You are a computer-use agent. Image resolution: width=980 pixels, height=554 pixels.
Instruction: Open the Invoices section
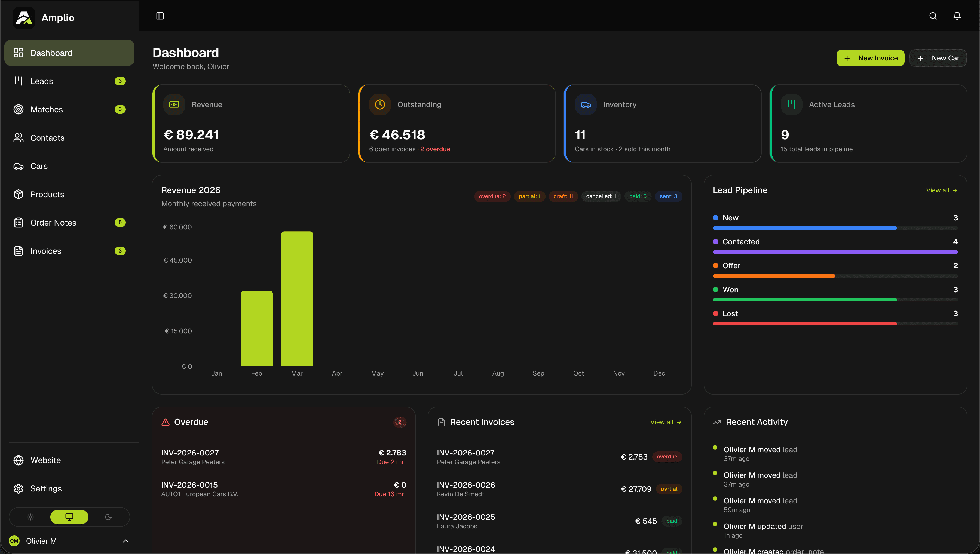(46, 251)
